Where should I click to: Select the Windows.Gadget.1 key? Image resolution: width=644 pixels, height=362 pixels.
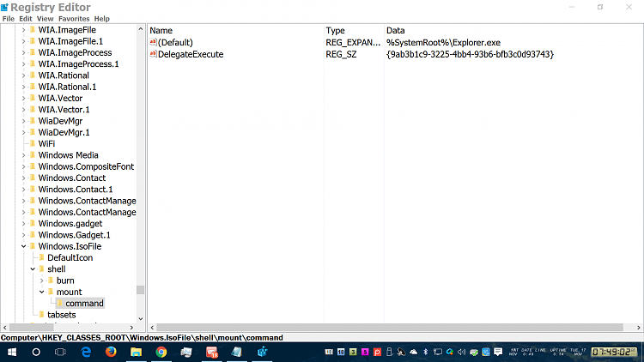(75, 235)
